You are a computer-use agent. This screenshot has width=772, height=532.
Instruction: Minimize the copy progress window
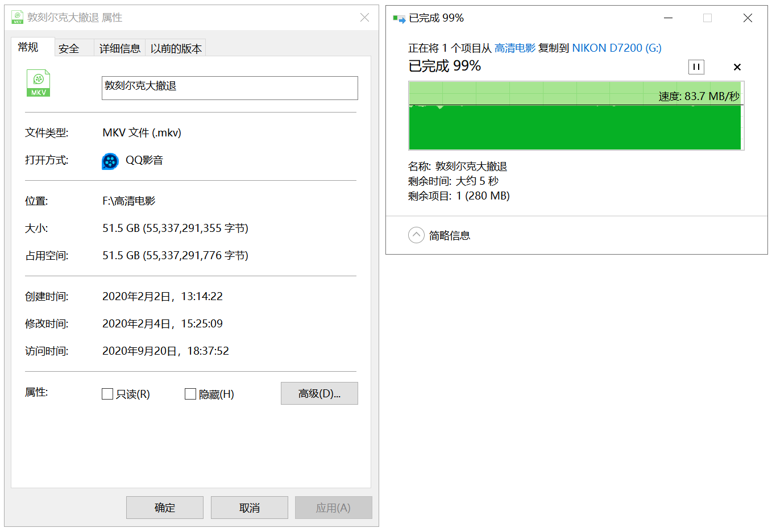point(668,18)
